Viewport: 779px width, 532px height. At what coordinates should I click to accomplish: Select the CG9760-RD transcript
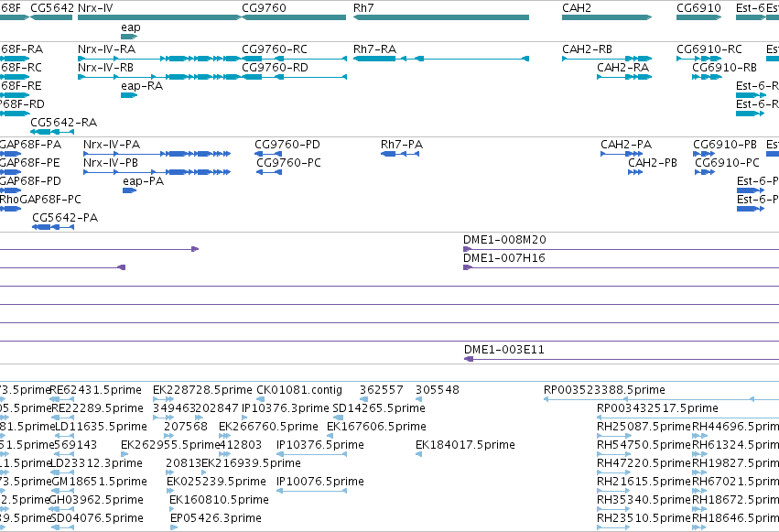[x=294, y=77]
